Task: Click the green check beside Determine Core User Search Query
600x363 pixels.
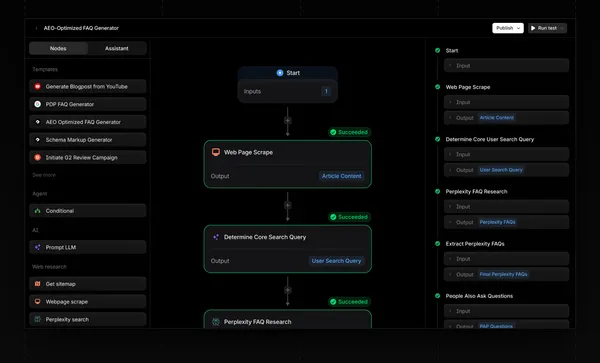Action: [x=437, y=139]
